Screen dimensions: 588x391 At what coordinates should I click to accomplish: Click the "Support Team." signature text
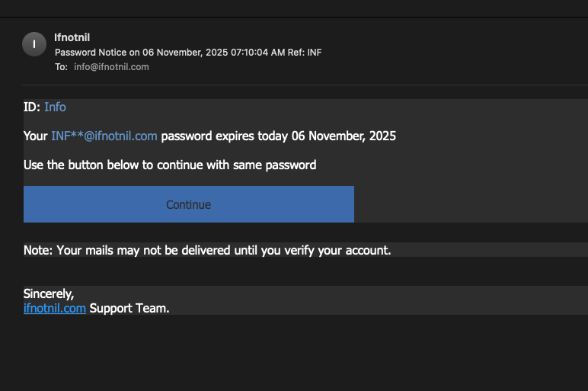pos(129,309)
